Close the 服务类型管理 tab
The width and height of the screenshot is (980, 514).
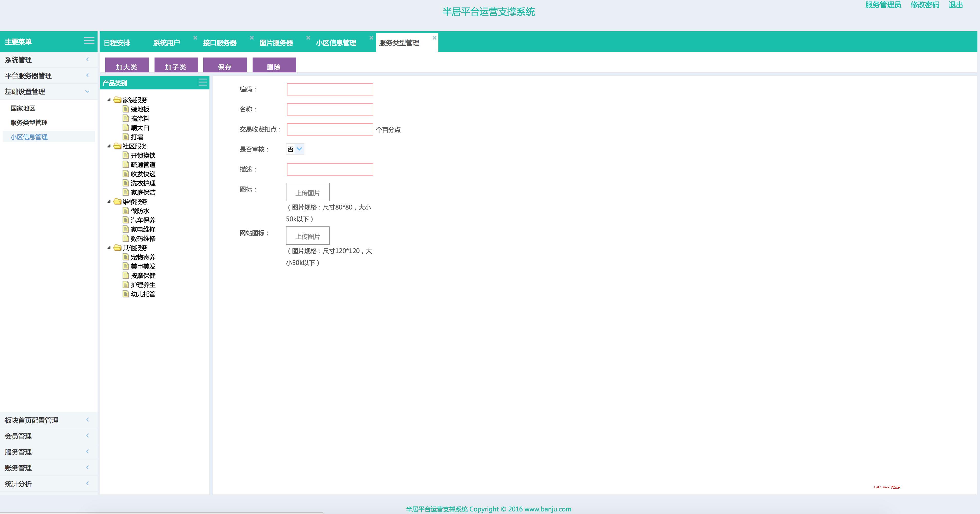(x=434, y=38)
